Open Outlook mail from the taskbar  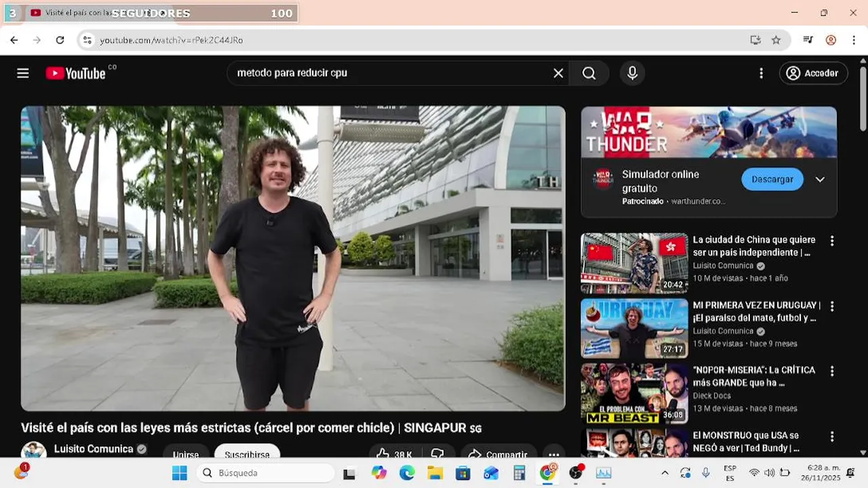coord(491,473)
